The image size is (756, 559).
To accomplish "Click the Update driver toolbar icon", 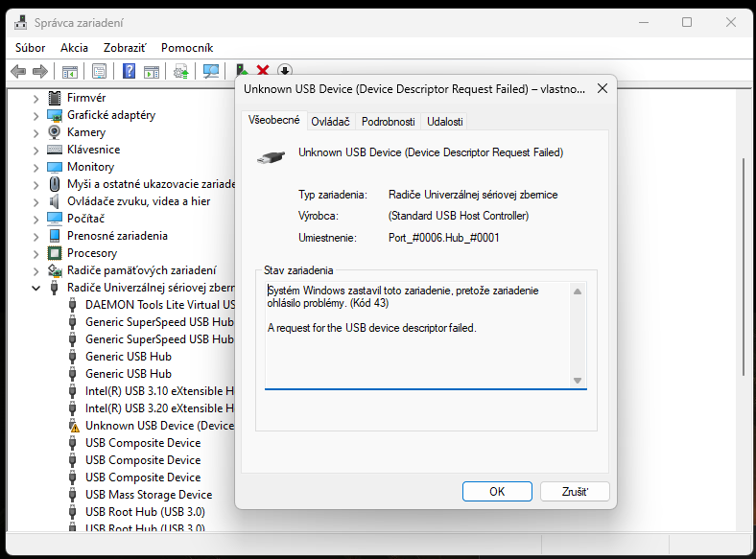I will (x=180, y=71).
